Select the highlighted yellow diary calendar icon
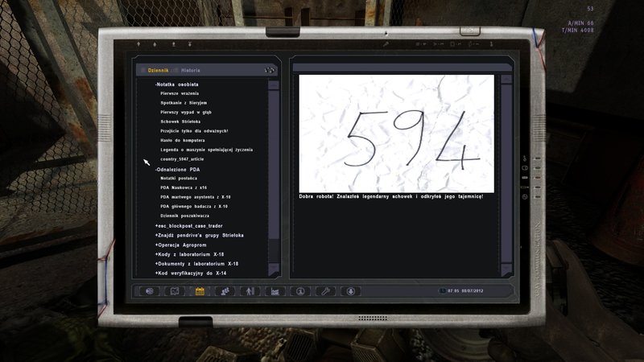Image resolution: width=644 pixels, height=362 pixels. [200, 290]
